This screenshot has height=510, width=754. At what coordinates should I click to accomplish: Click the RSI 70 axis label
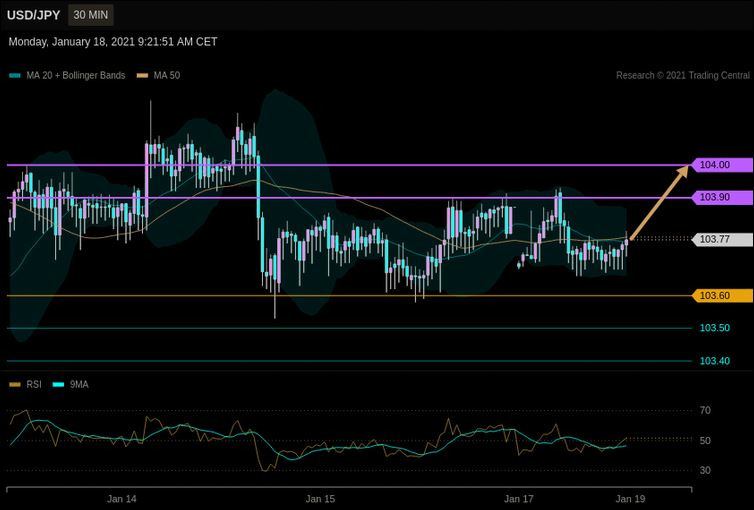705,410
